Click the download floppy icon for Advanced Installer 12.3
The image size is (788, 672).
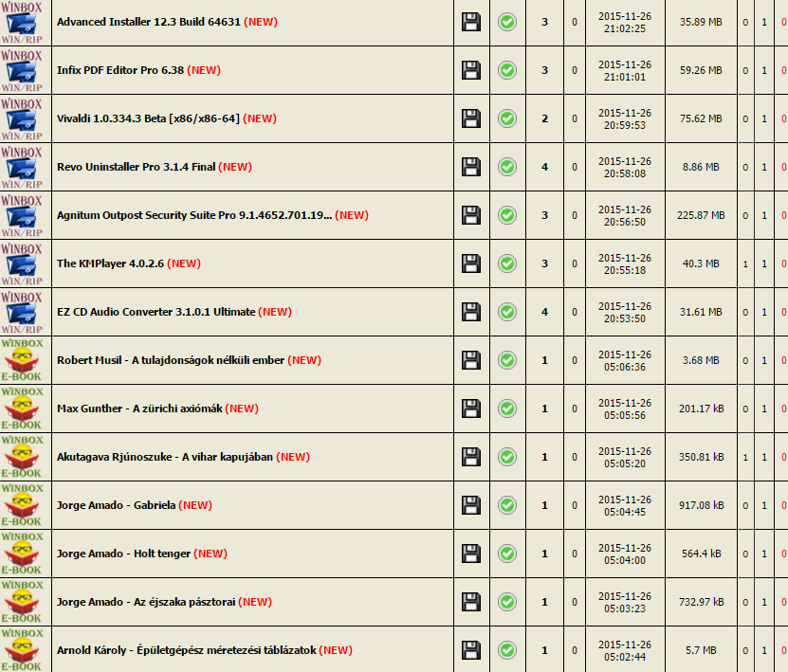471,22
